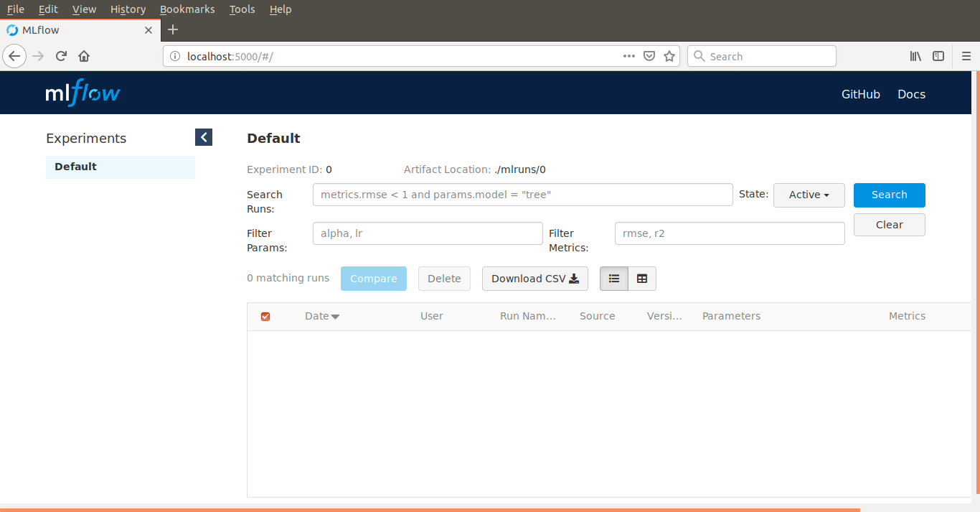The image size is (980, 512).
Task: Click the Metrics column header
Action: click(907, 316)
